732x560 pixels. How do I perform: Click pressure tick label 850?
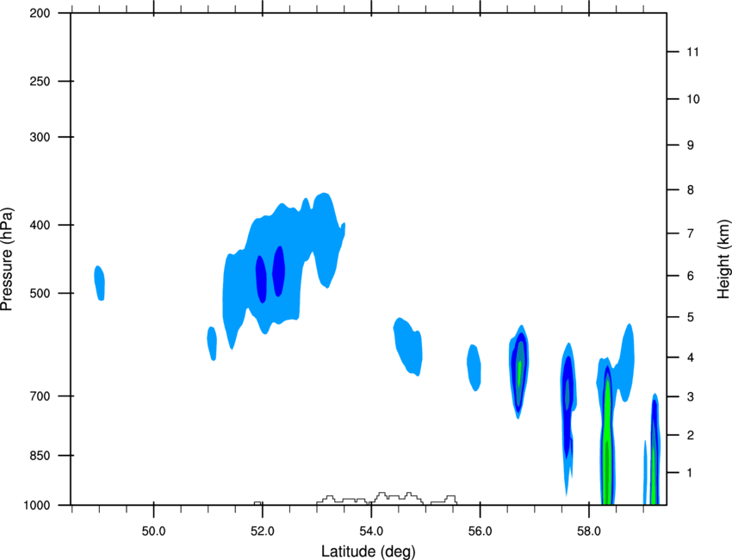pyautogui.click(x=40, y=456)
